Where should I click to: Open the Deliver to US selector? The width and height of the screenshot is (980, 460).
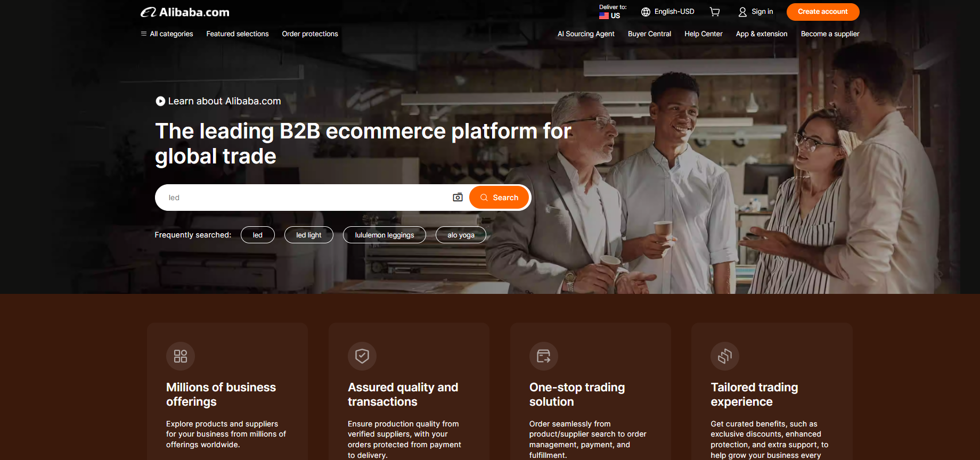click(612, 12)
